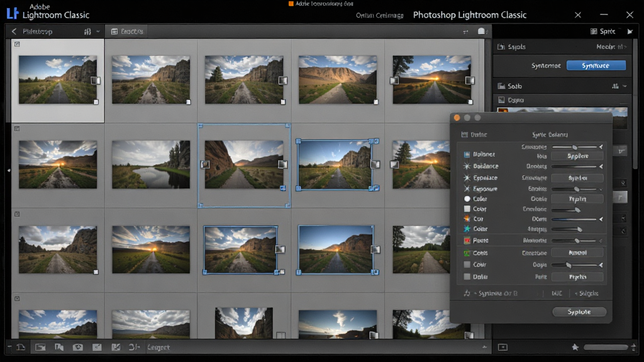Expand the Salgcks option in dialog footer
644x362 pixels.
586,293
